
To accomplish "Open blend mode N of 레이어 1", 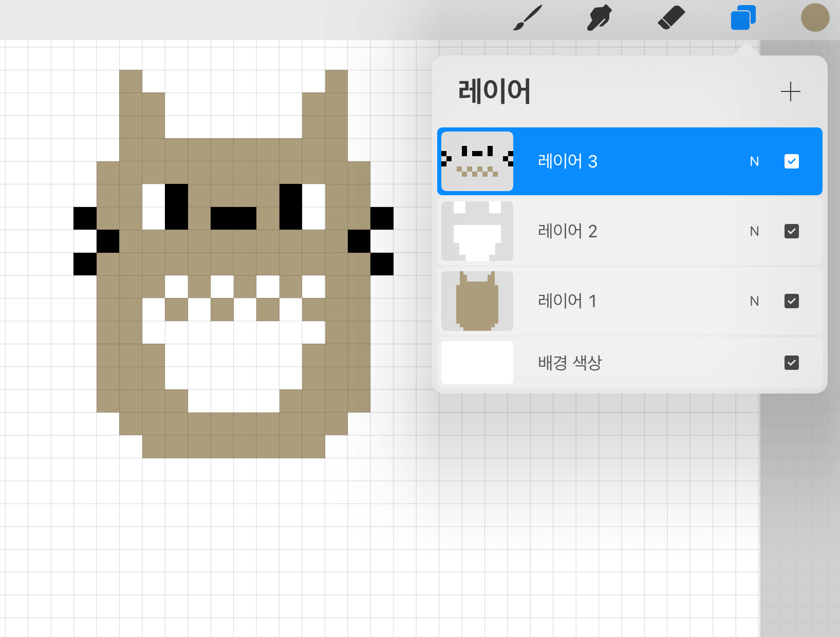I will coord(754,301).
